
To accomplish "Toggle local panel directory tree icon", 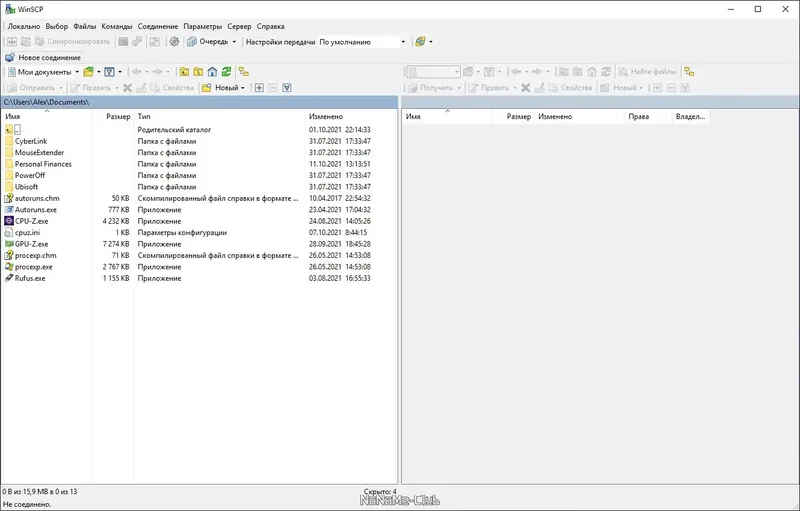I will (244, 72).
